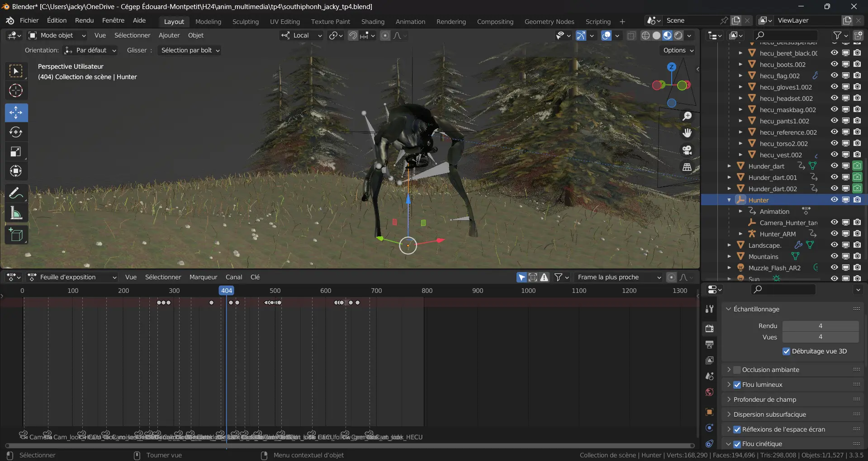Viewport: 868px width, 461px height.
Task: Activate the 3D Cursor tool
Action: point(16,90)
